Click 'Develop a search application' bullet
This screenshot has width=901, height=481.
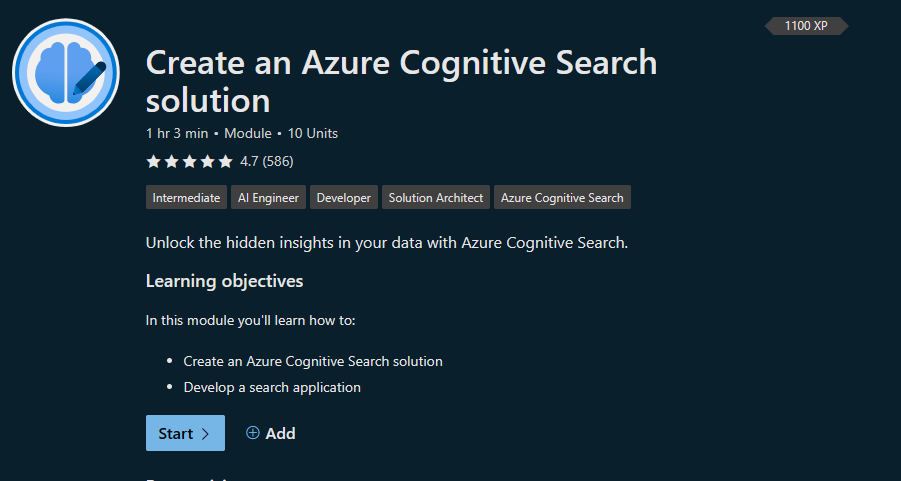[x=272, y=387]
